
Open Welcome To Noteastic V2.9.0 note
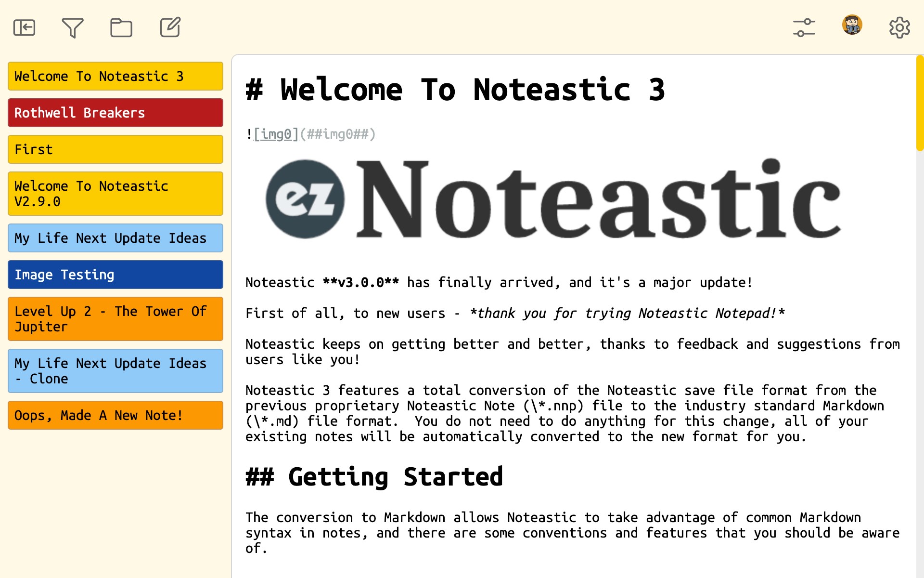pyautogui.click(x=115, y=194)
